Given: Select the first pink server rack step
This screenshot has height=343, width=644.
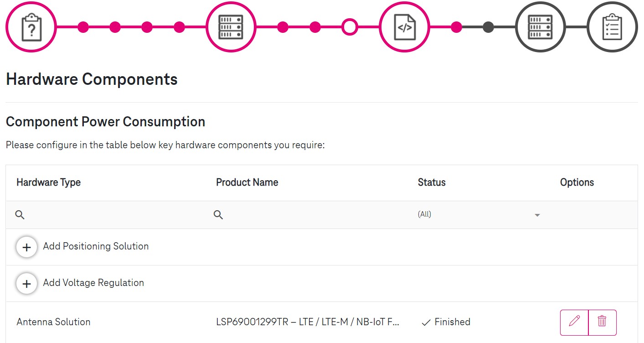Looking at the screenshot, I should point(231,27).
